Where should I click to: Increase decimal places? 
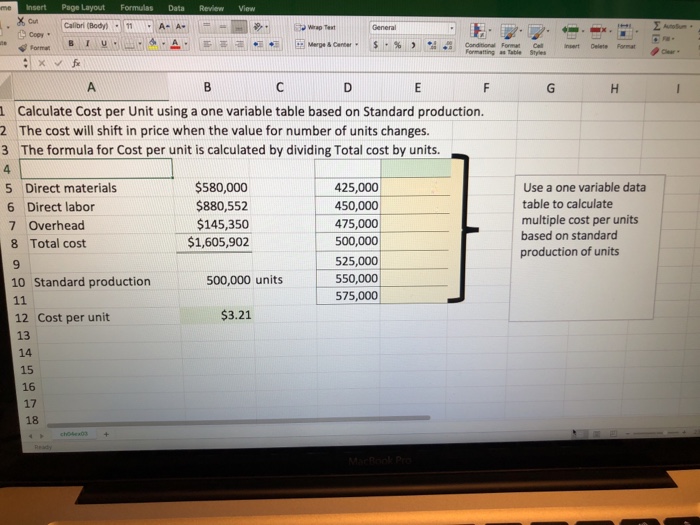coord(431,45)
